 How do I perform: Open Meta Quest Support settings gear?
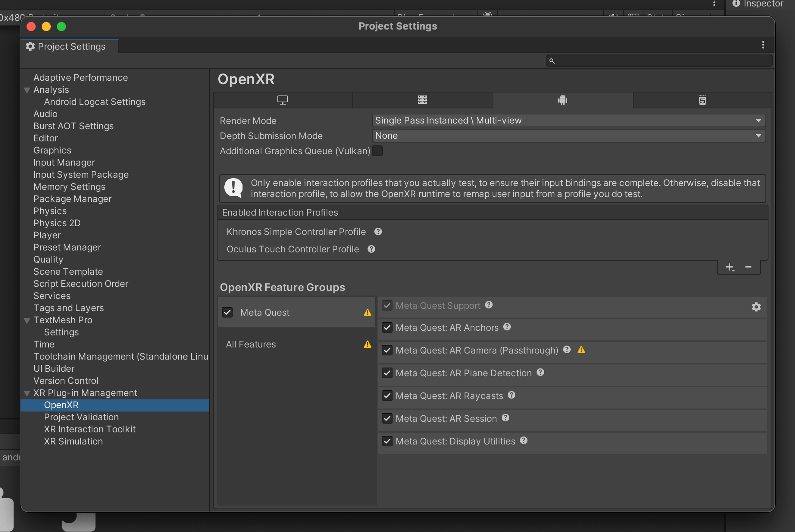point(756,307)
